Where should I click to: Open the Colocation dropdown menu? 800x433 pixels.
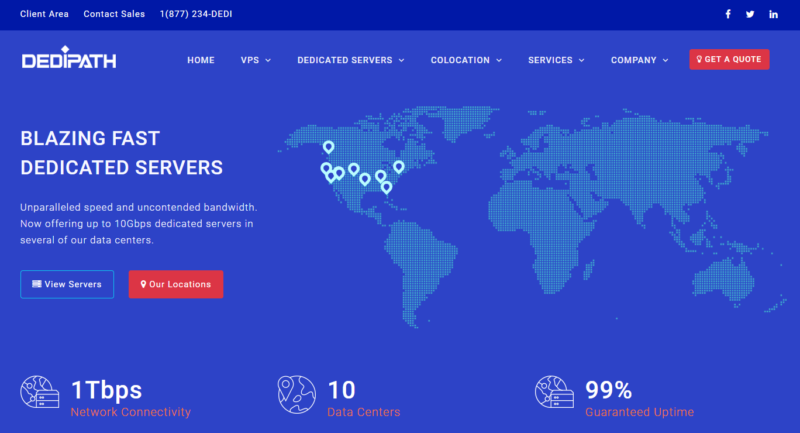[x=466, y=60]
